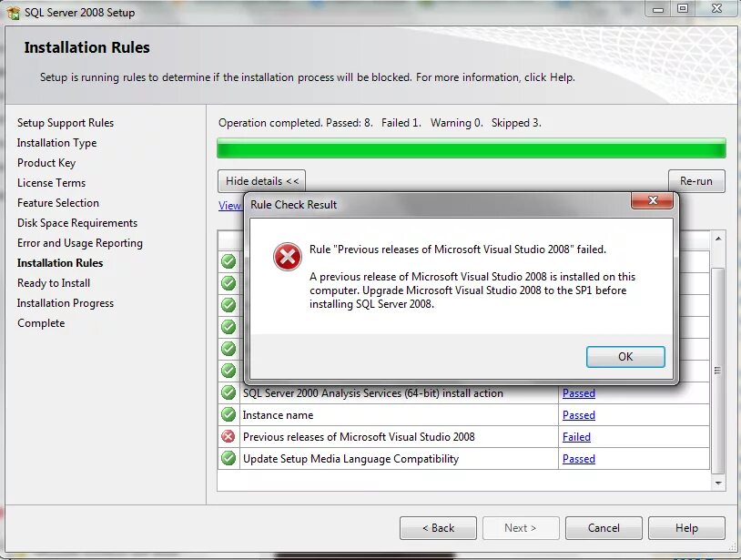This screenshot has width=741, height=560.
Task: Click green check icon beside Instance name
Action: [228, 414]
